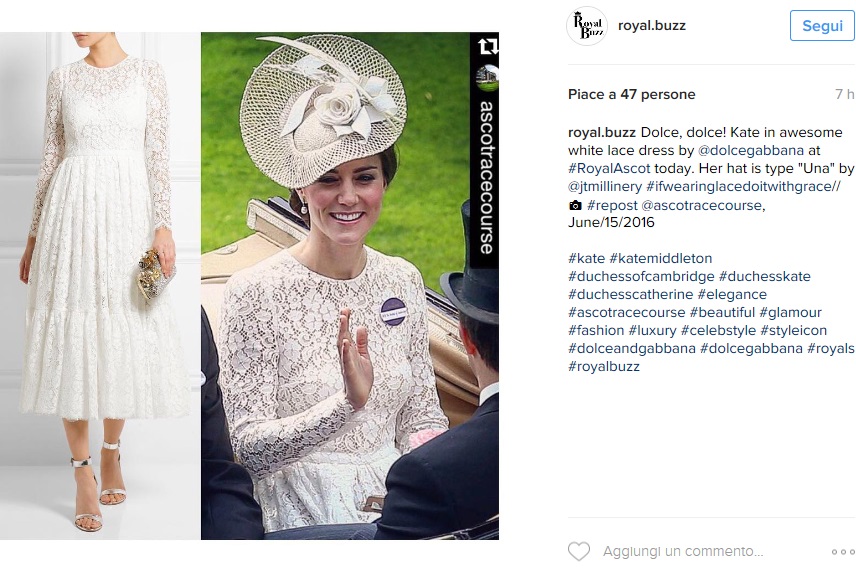Click the white lace dress product image
856x570 pixels.
coord(100,286)
